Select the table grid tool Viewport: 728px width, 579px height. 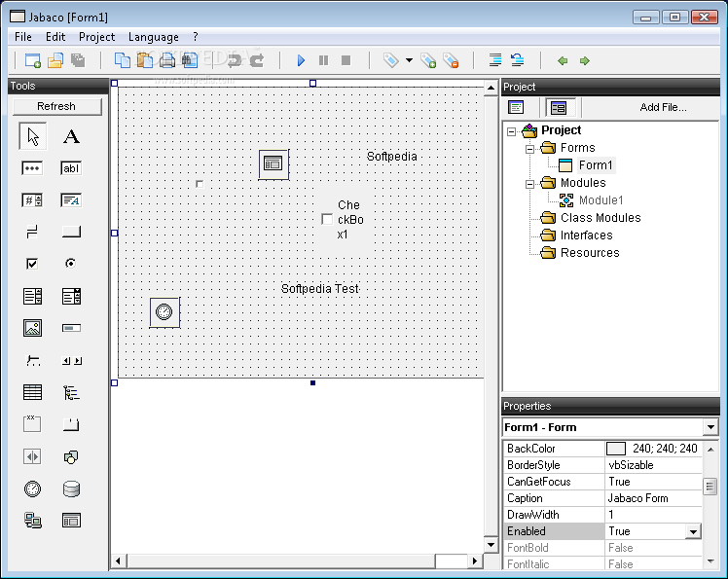point(32,392)
